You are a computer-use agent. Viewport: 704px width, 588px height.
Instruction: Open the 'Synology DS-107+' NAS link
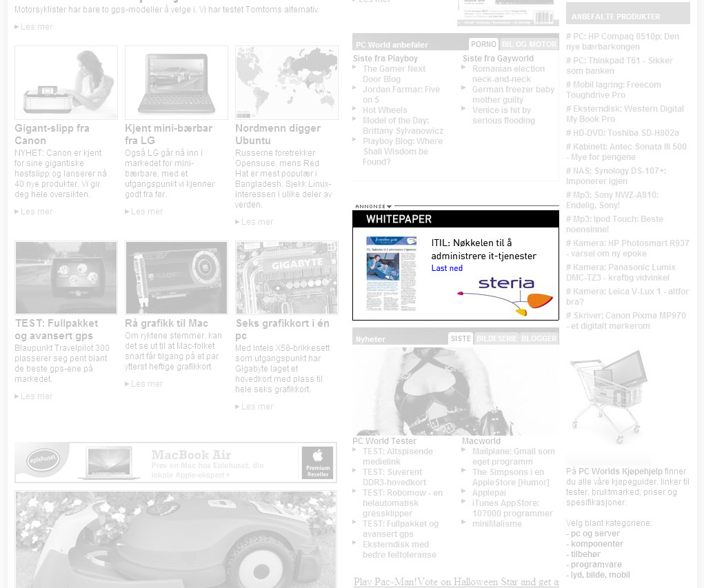(x=616, y=176)
